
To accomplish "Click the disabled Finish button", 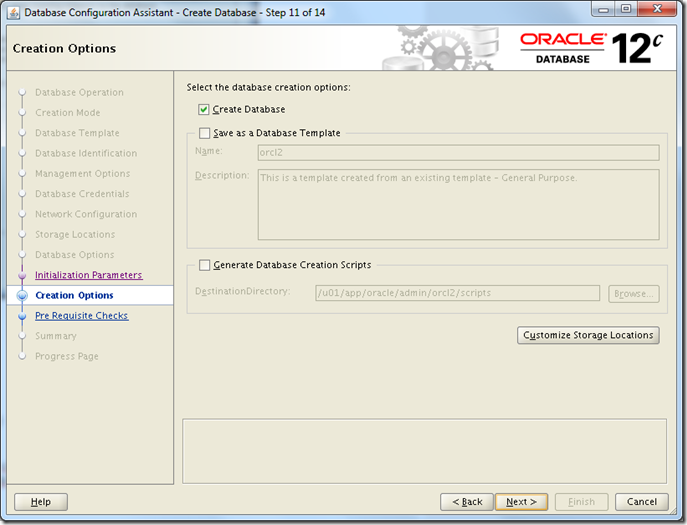I will [581, 502].
